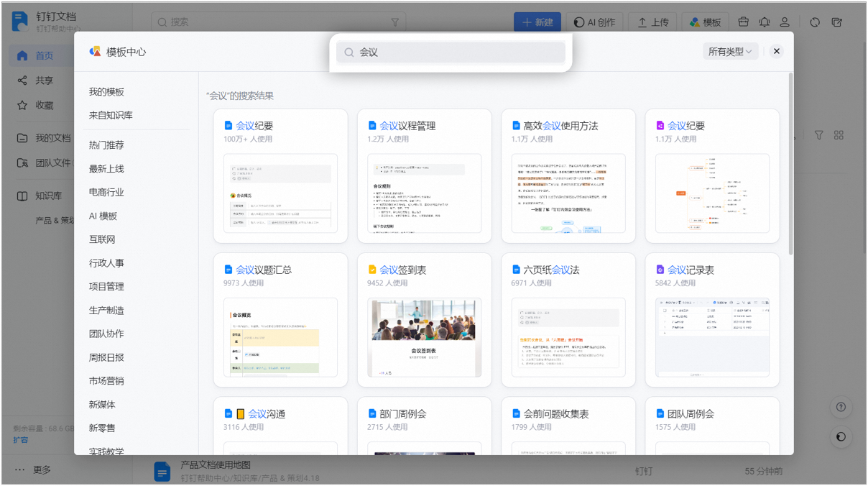Screen dimensions: 868x486
Task: Select 最新上线 category
Action: coord(106,169)
